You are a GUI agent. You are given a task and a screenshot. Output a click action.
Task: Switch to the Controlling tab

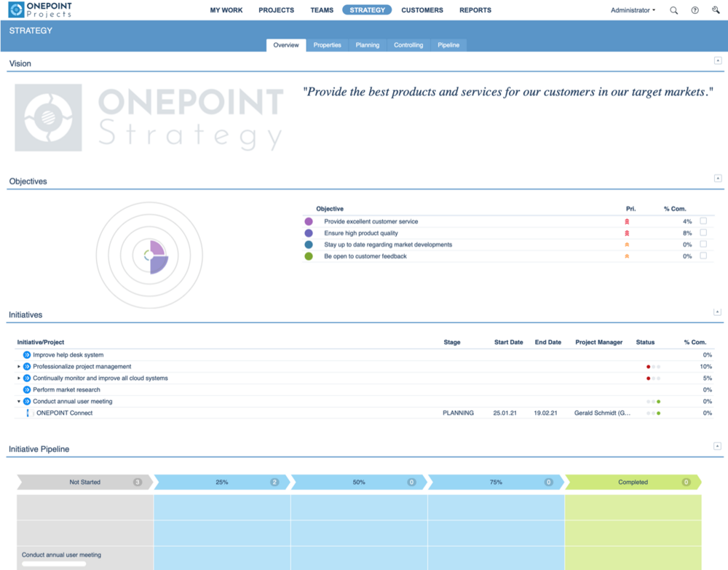point(408,44)
